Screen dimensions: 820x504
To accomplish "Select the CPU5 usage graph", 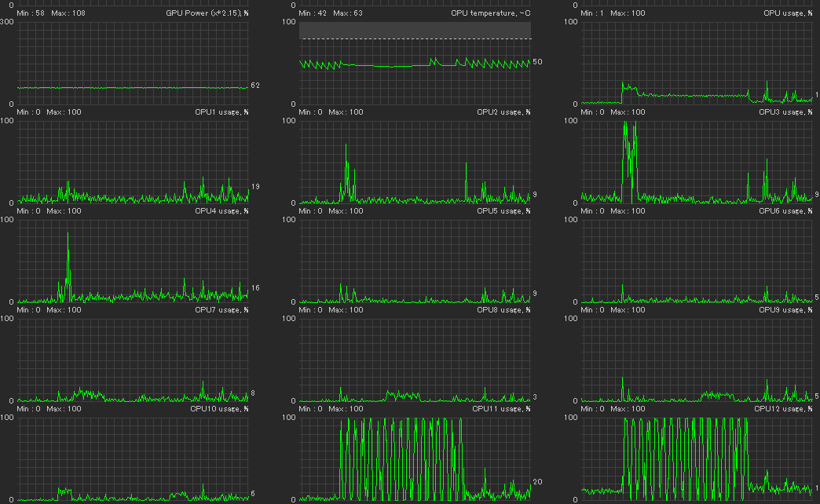I will click(x=415, y=261).
